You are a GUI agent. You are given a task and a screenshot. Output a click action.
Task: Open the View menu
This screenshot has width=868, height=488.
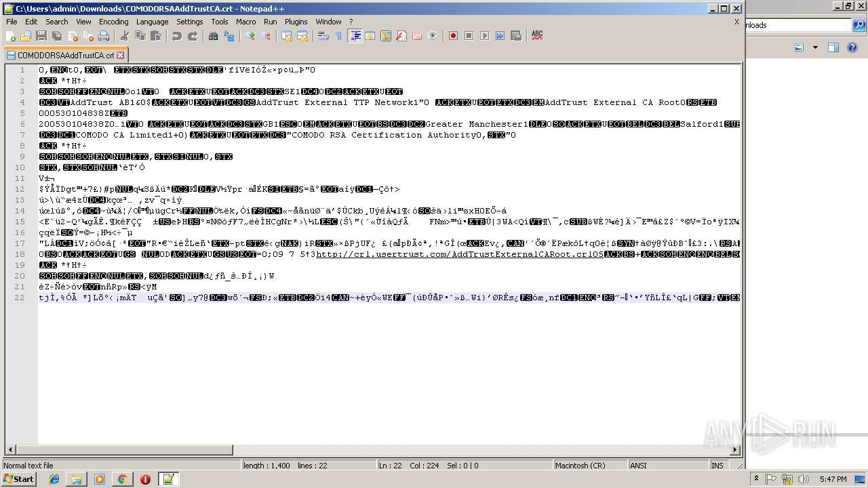click(83, 22)
